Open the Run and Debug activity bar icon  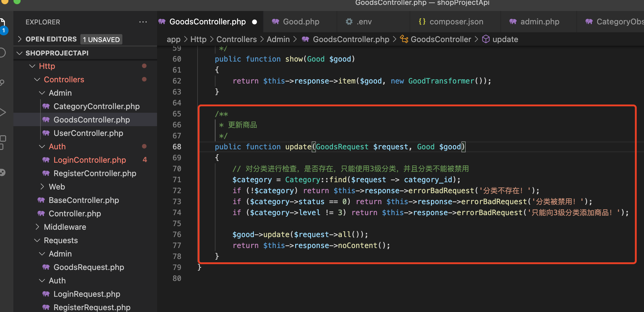click(2, 112)
